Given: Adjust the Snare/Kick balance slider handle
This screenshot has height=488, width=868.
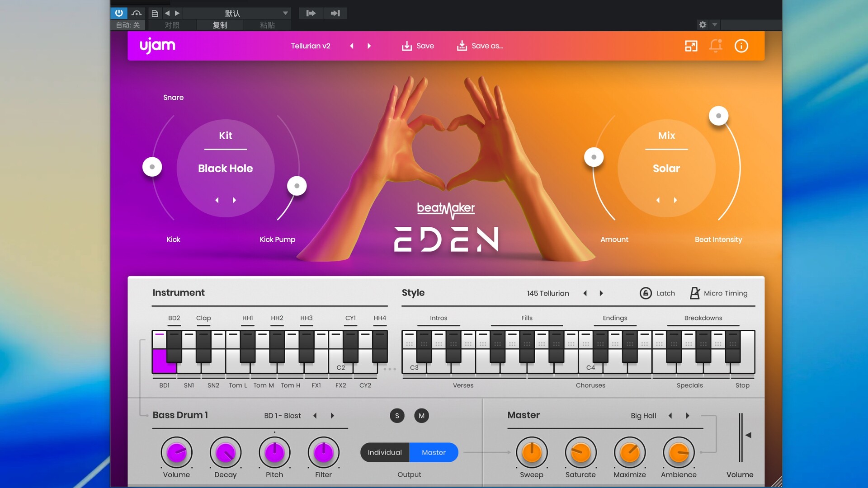Looking at the screenshot, I should (152, 167).
